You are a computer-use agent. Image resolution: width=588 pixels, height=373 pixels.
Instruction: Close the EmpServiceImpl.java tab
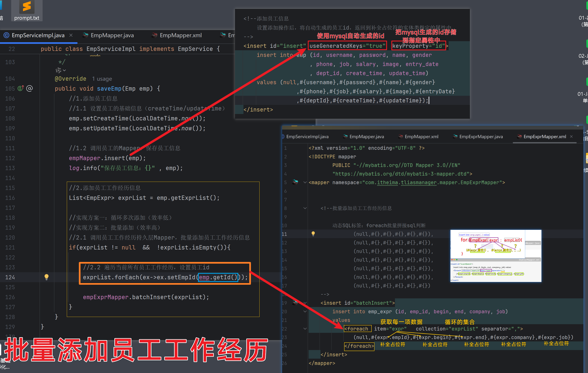point(71,35)
